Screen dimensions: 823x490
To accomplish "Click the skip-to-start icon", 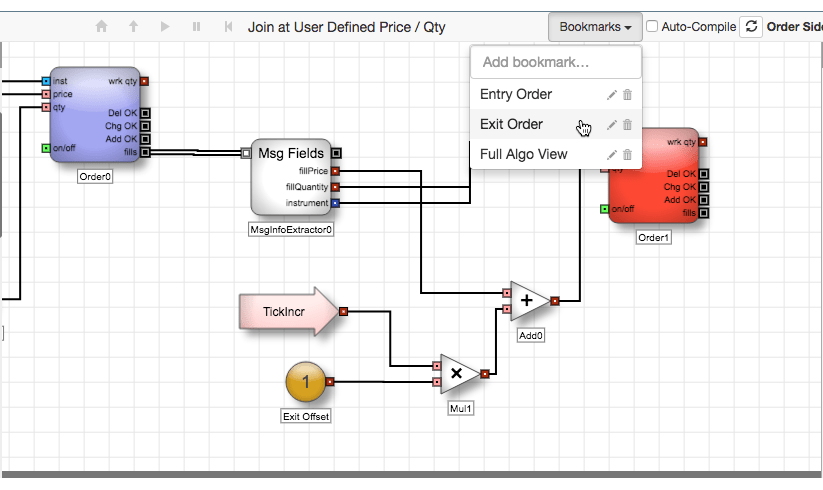I will 228,26.
